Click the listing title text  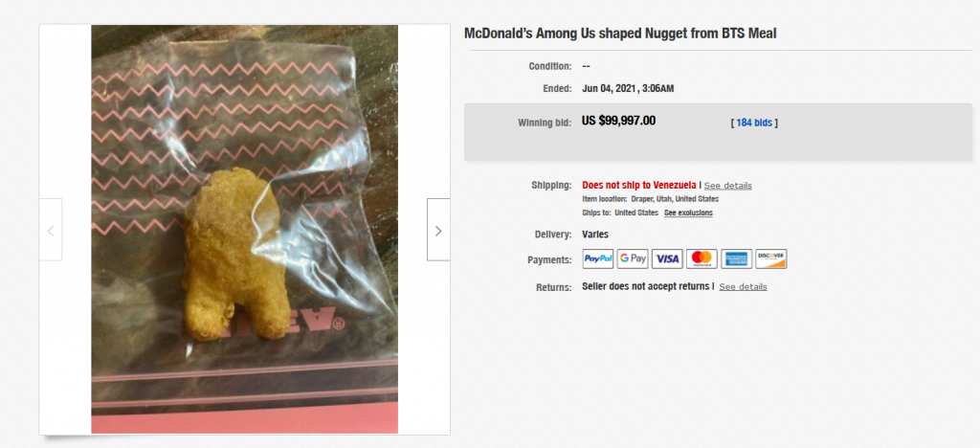[620, 34]
